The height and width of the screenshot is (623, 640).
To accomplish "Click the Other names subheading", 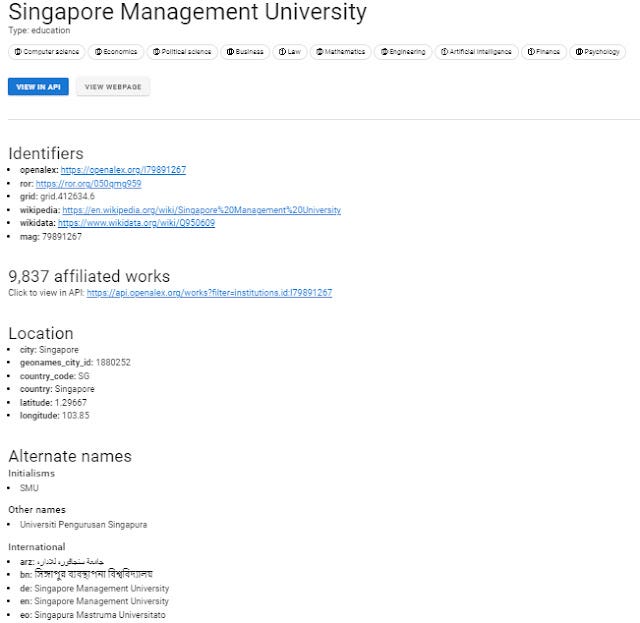I will [x=37, y=510].
